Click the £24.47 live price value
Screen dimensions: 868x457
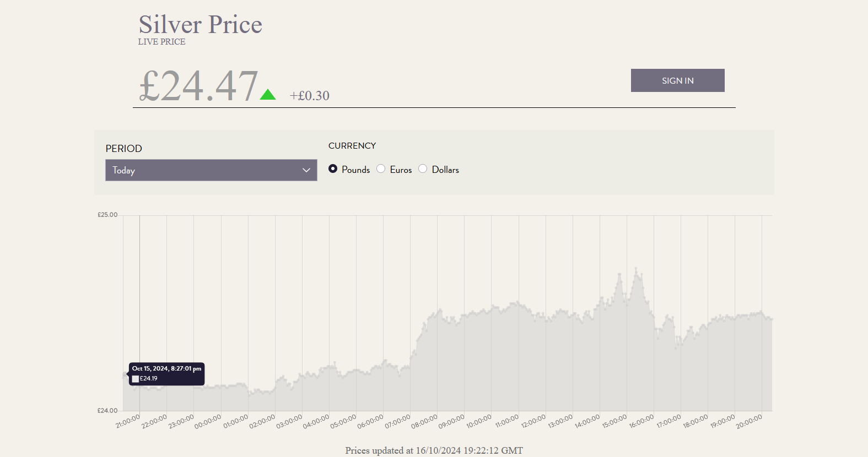pyautogui.click(x=198, y=86)
